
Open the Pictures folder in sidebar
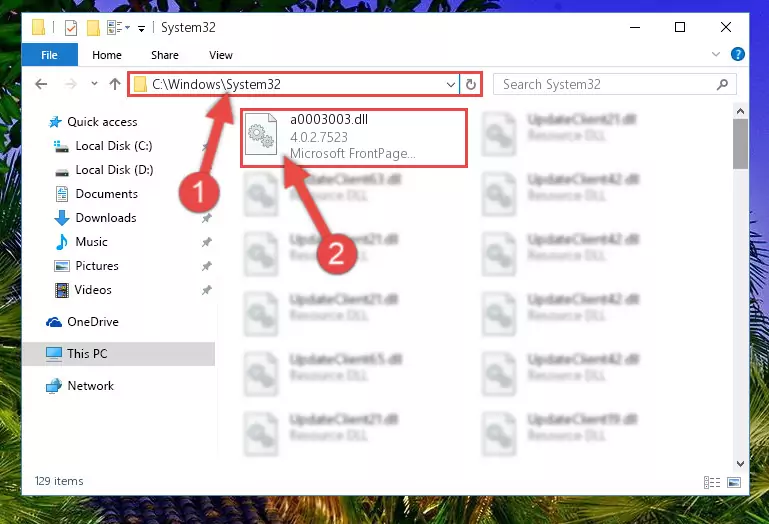click(97, 266)
